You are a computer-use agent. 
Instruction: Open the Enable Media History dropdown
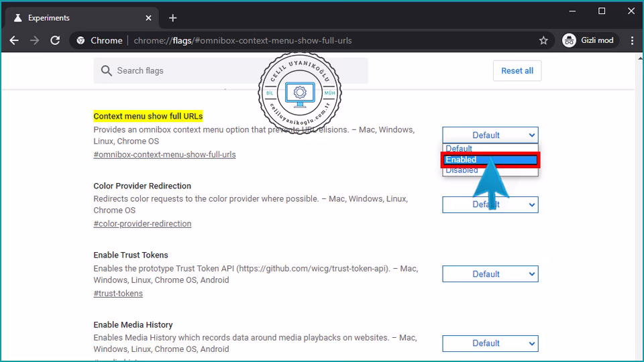point(490,343)
